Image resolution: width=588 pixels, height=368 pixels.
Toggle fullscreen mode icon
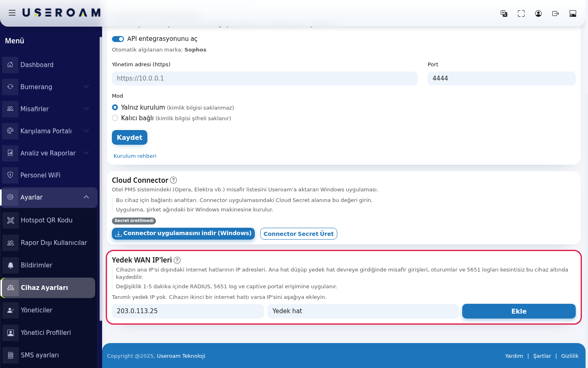(x=521, y=13)
